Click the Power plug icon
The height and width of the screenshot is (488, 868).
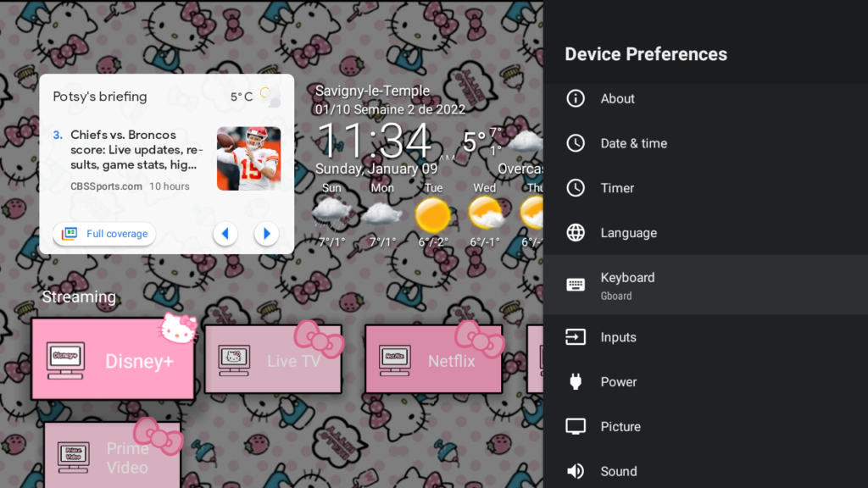pyautogui.click(x=576, y=382)
